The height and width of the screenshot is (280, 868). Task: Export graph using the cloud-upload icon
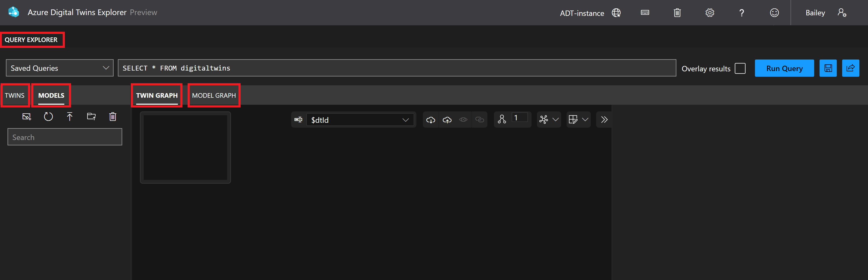tap(447, 120)
